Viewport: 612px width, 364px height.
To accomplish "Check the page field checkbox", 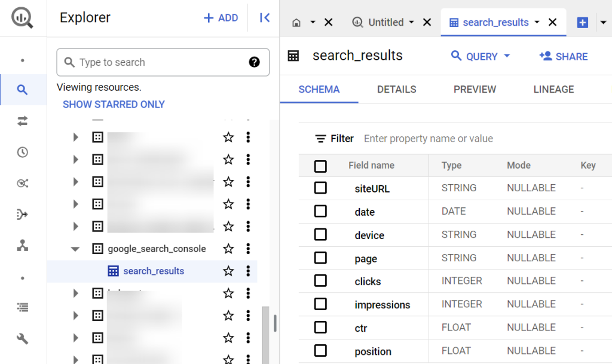I will [320, 258].
